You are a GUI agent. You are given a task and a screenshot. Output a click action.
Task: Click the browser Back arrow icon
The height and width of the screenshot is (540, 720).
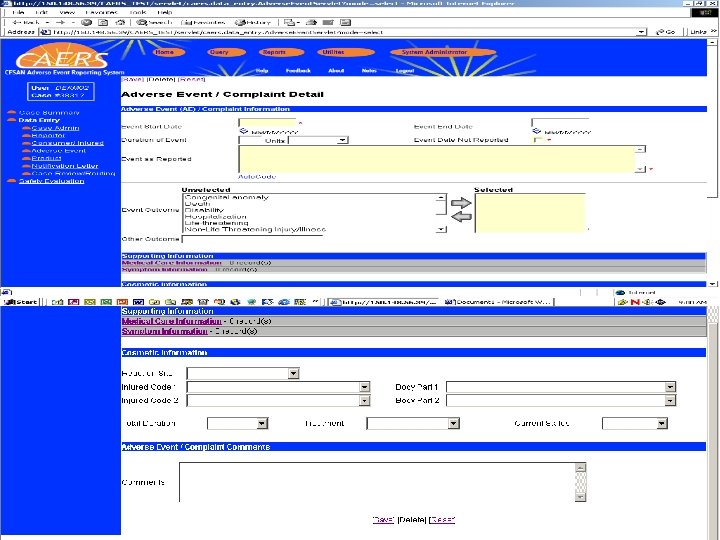click(17, 22)
